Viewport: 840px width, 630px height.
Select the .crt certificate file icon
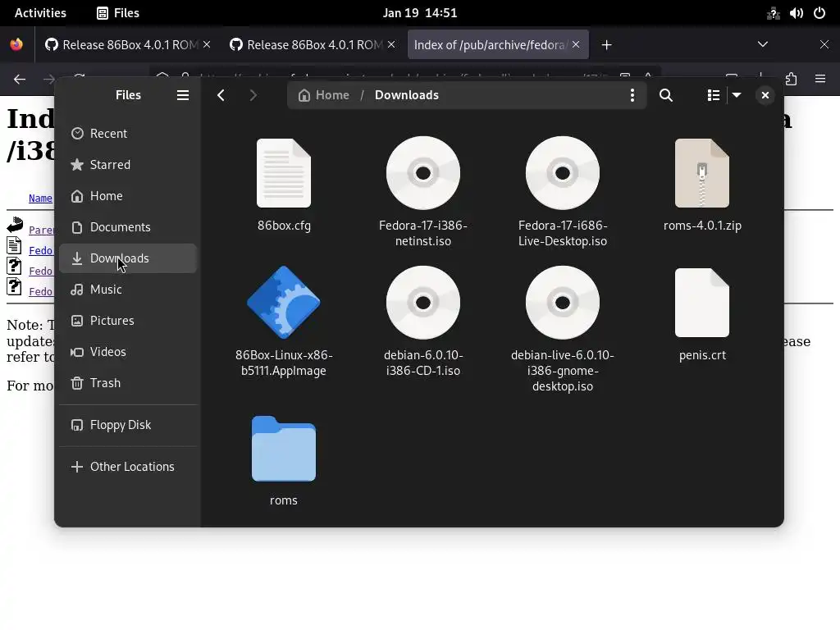pos(702,303)
